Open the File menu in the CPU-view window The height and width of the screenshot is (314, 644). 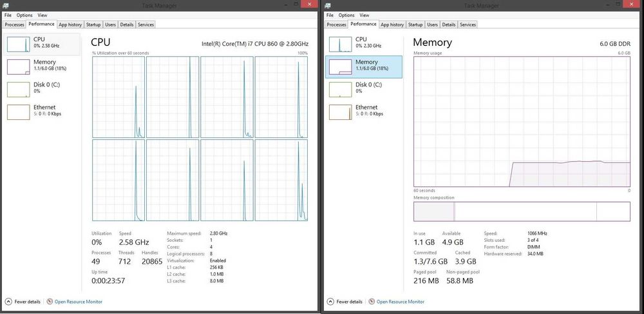[x=8, y=15]
